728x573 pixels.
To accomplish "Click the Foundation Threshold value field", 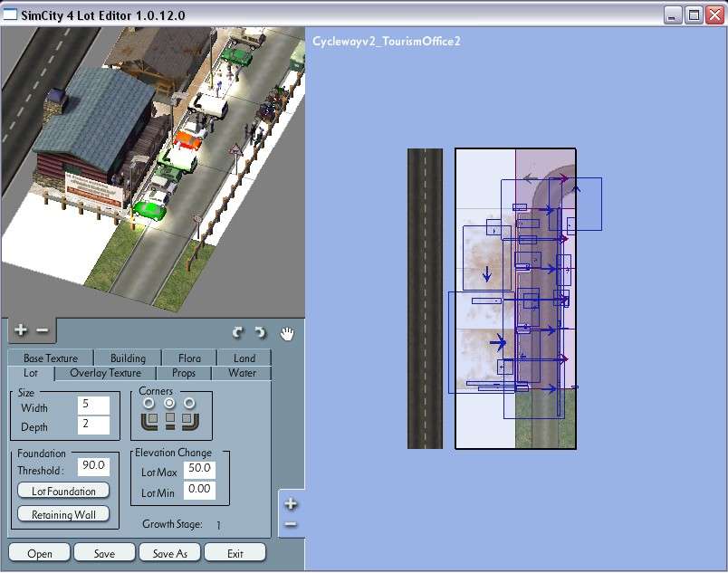I will [93, 466].
